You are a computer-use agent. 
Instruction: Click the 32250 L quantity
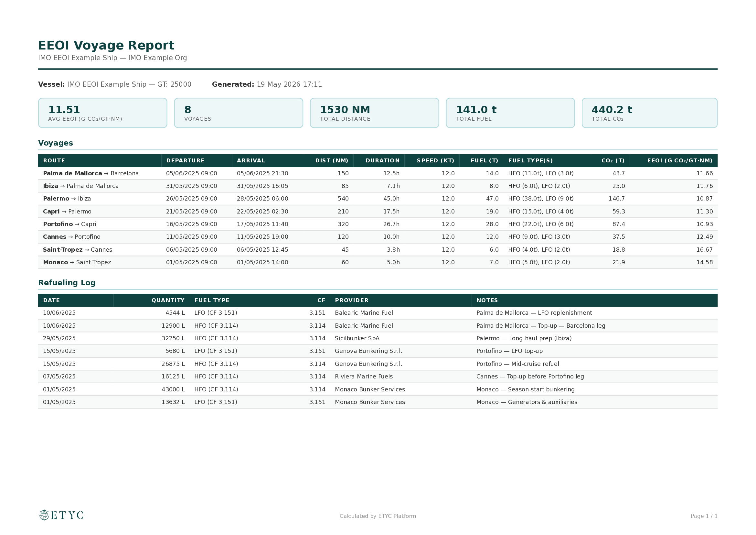click(x=173, y=338)
